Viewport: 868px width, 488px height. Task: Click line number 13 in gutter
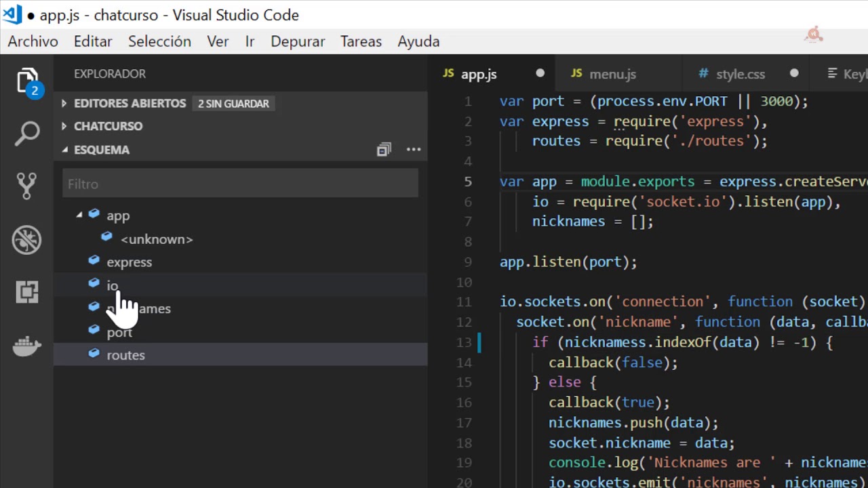[464, 342]
